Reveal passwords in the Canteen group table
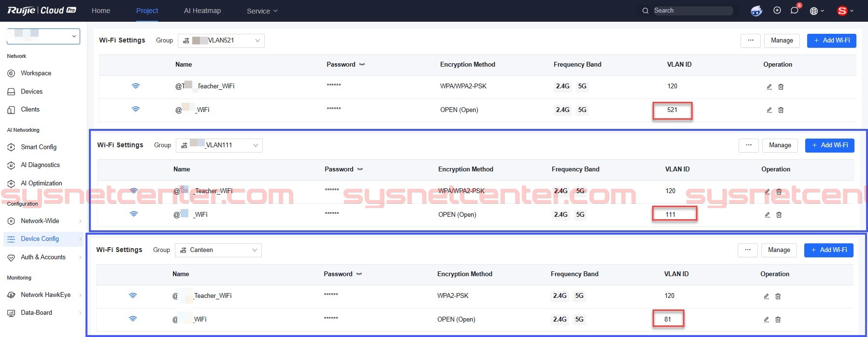Viewport: 868px width, 337px height. click(x=359, y=274)
